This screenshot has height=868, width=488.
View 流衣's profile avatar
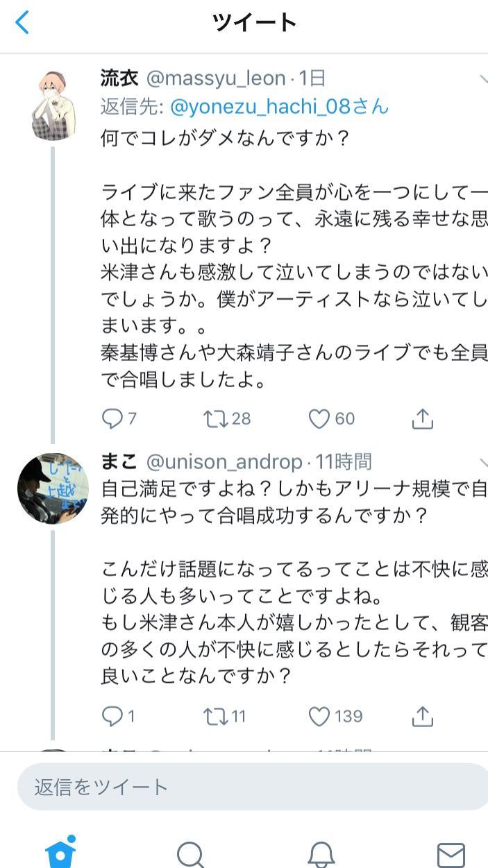tap(53, 105)
